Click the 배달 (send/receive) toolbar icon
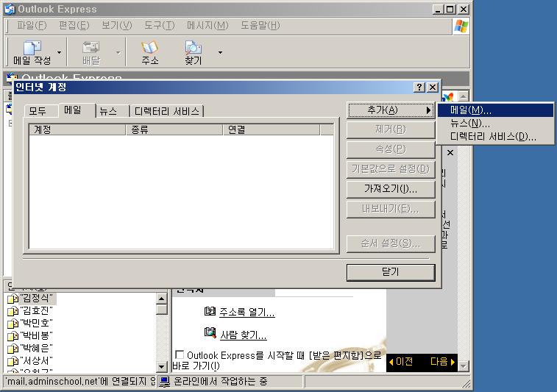Viewport: 557px width, 392px height. tap(91, 49)
